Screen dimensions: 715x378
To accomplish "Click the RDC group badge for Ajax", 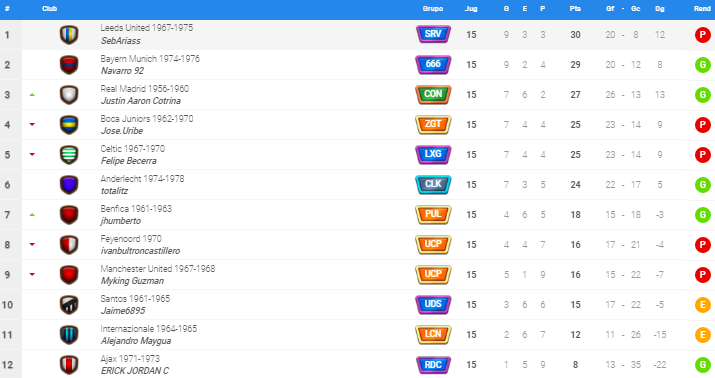I will pos(433,364).
